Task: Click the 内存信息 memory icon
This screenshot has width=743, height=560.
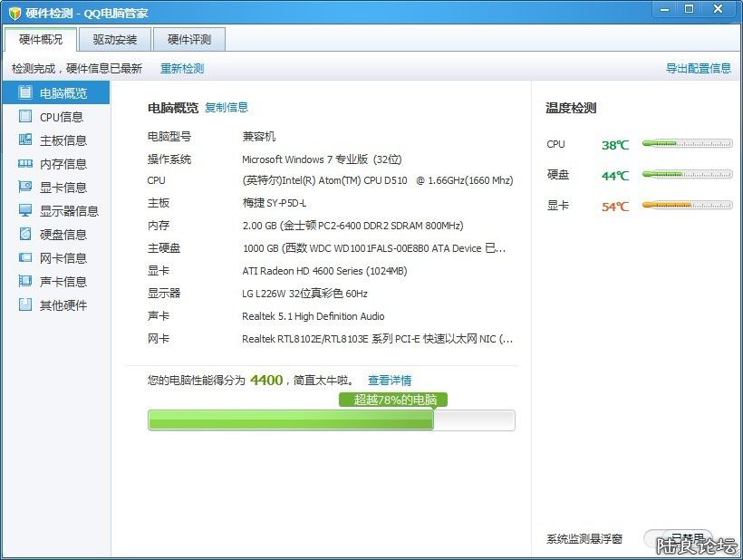Action: click(24, 164)
